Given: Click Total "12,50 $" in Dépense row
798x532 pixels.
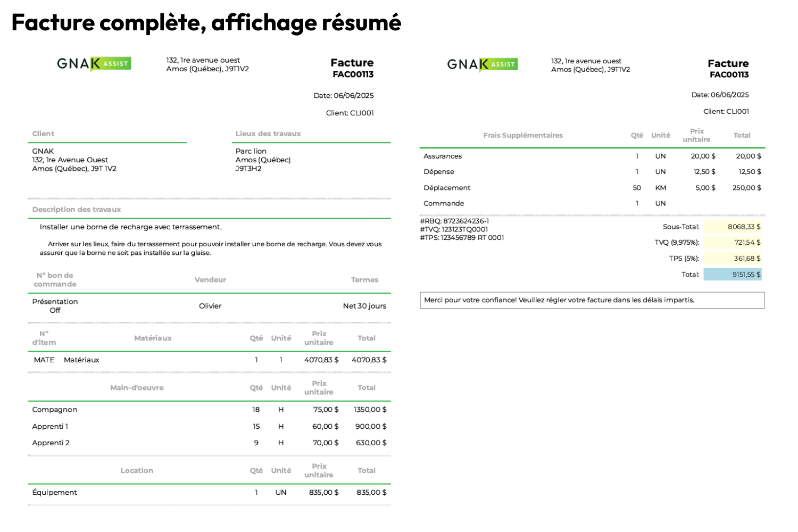Looking at the screenshot, I should point(750,172).
